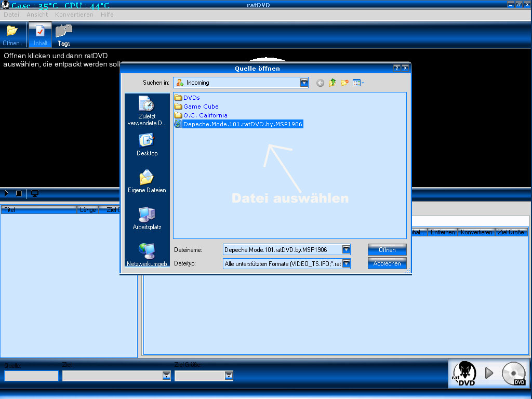Click the dialog's help question mark button
Screen dimensions: 532x399
[x=396, y=68]
